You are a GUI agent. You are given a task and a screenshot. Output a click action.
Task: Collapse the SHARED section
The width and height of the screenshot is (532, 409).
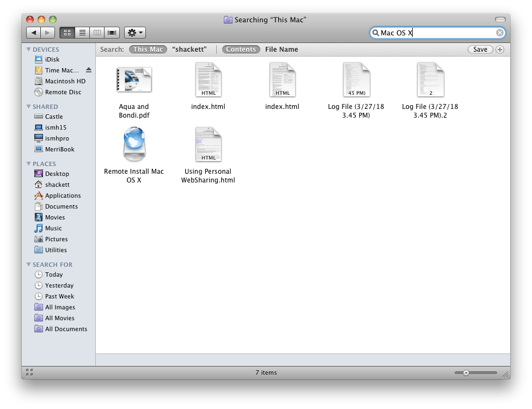tap(28, 107)
